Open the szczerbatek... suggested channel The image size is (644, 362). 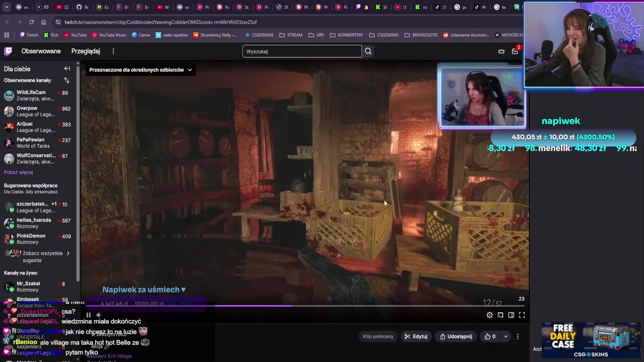[x=39, y=207]
